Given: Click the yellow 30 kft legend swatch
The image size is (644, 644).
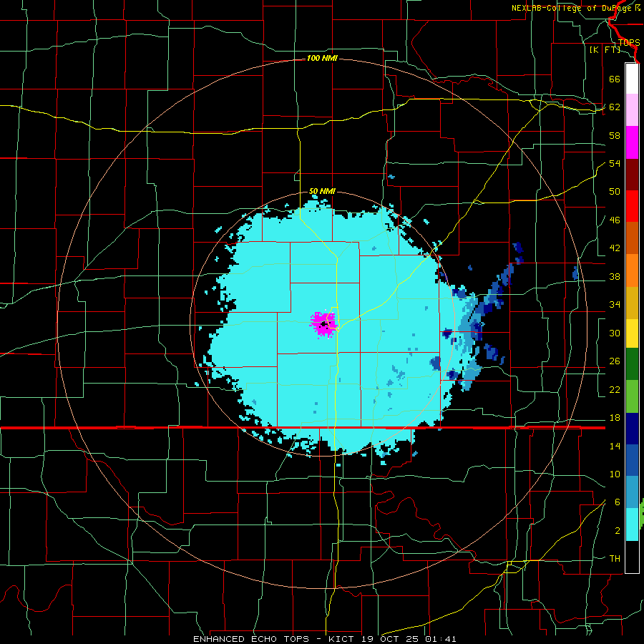Looking at the screenshot, I should (632, 333).
